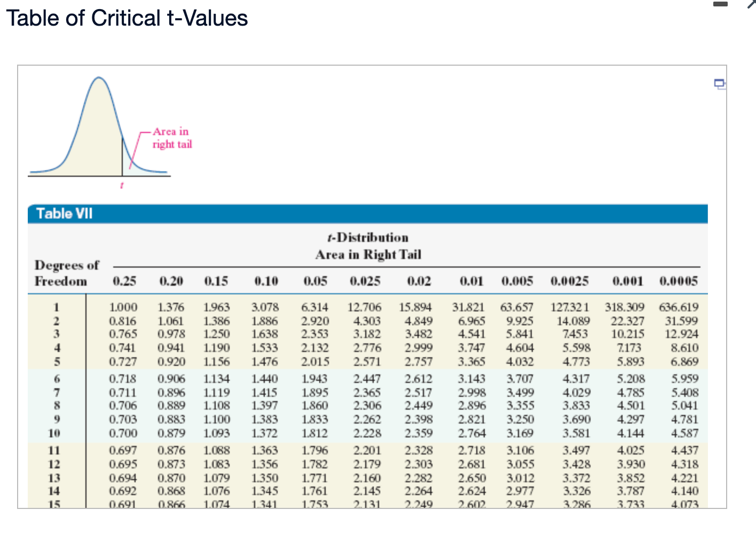Click the Table VII blue header bar
This screenshot has width=756, height=533.
tap(64, 213)
